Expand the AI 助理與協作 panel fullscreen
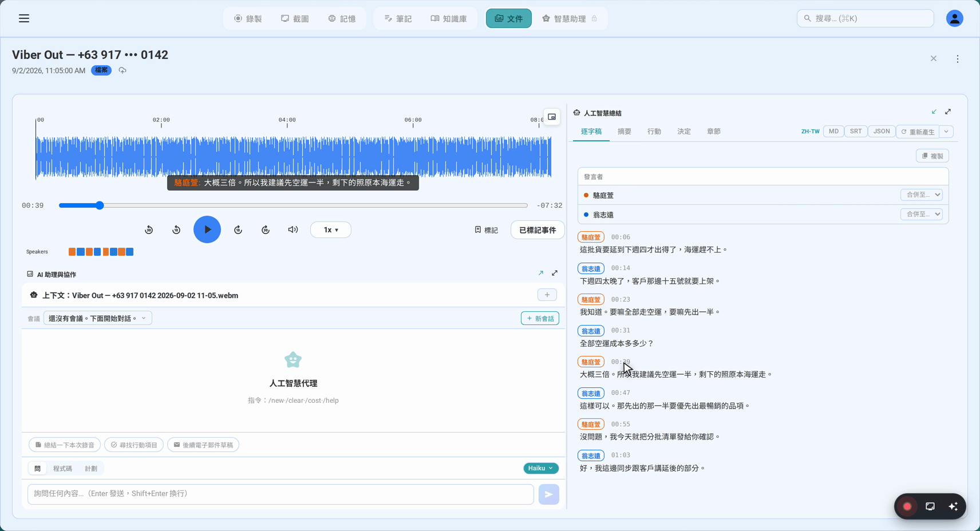This screenshot has width=980, height=531. tap(555, 273)
